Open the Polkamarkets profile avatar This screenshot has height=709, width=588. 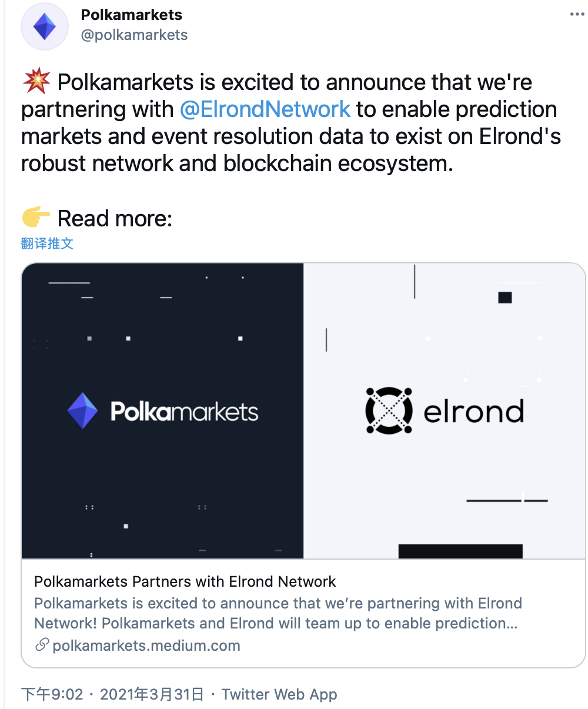(x=45, y=27)
